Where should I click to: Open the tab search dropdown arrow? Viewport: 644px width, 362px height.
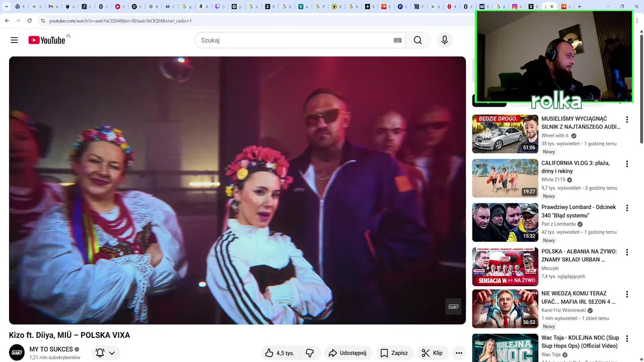pyautogui.click(x=7, y=7)
